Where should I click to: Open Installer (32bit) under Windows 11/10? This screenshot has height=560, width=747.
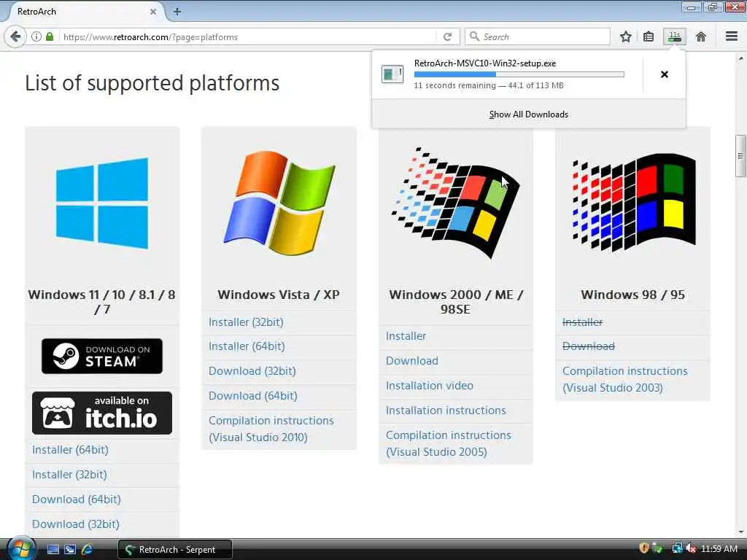point(69,475)
